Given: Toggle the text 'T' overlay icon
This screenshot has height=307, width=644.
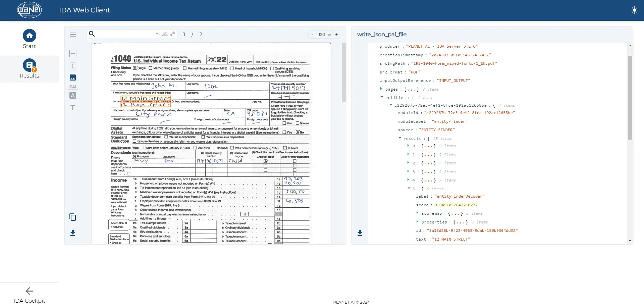Looking at the screenshot, I should (73, 107).
